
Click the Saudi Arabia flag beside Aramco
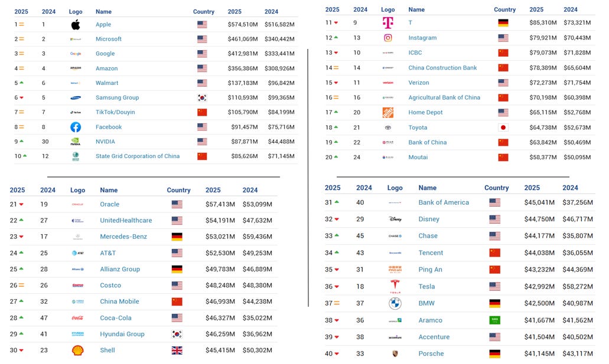pyautogui.click(x=495, y=320)
